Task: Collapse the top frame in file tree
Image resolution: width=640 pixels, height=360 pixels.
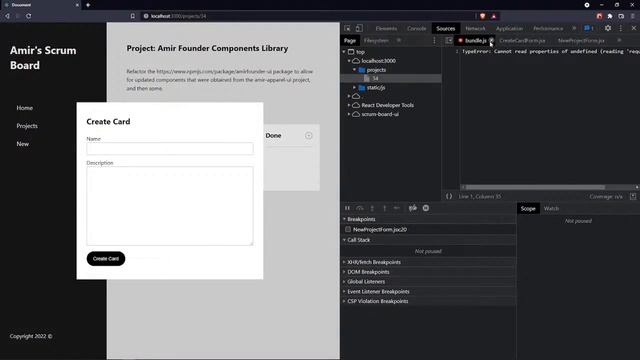Action: pos(344,52)
